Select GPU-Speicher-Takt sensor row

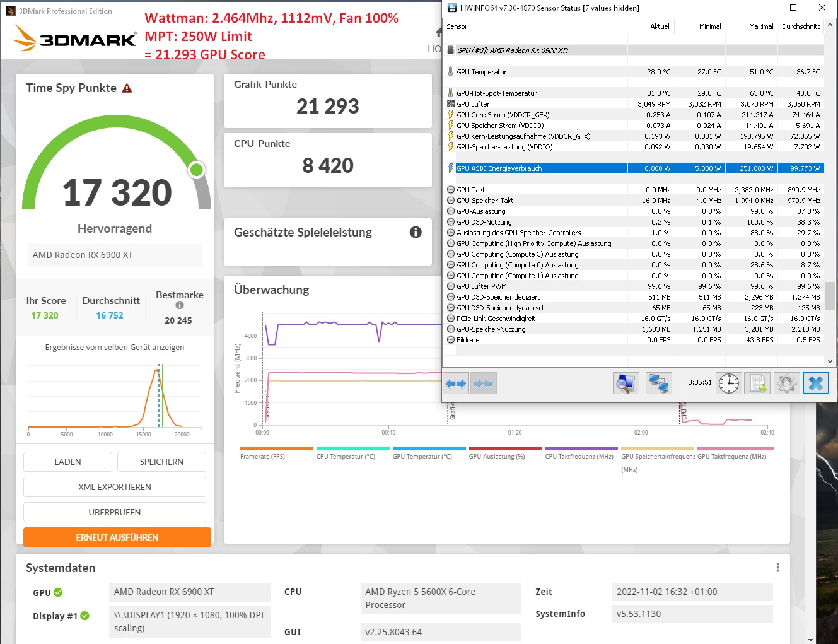point(634,201)
